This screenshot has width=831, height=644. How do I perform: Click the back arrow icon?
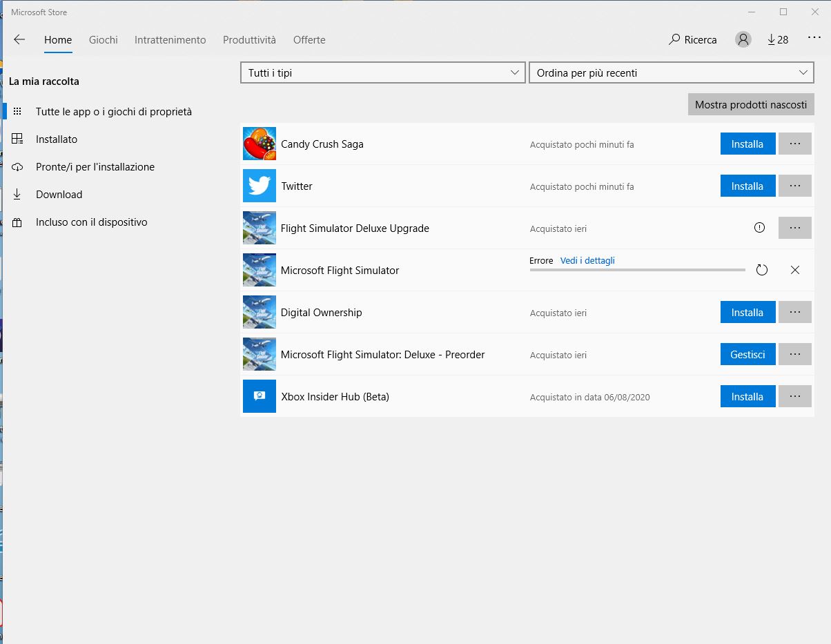click(19, 39)
